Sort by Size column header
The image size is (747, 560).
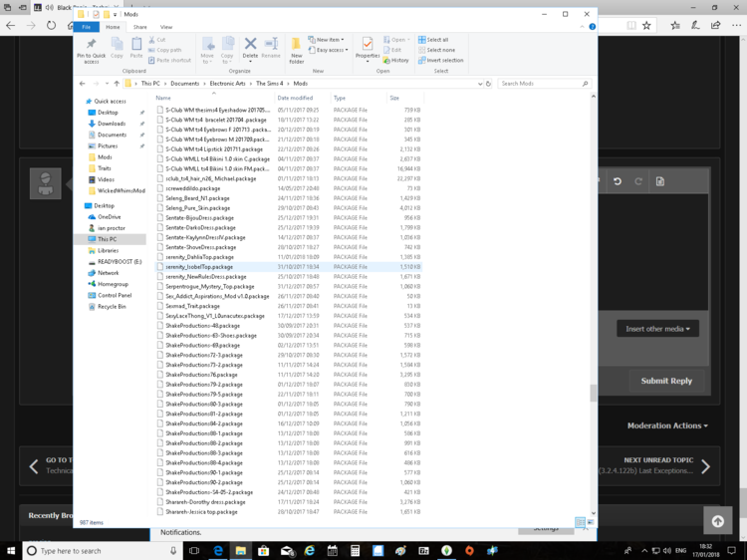(404, 98)
